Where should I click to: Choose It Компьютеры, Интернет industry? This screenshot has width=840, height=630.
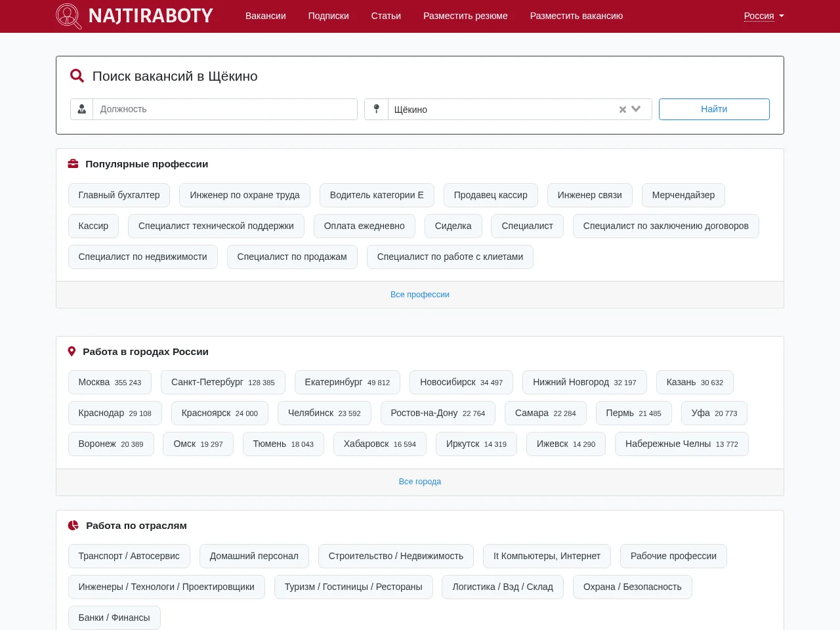547,556
